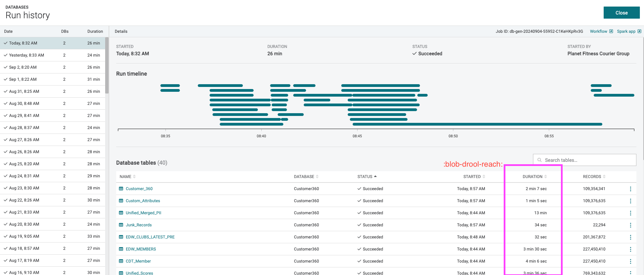Click the table icon beside EDW_MEMBERS
644x275 pixels.
click(121, 249)
